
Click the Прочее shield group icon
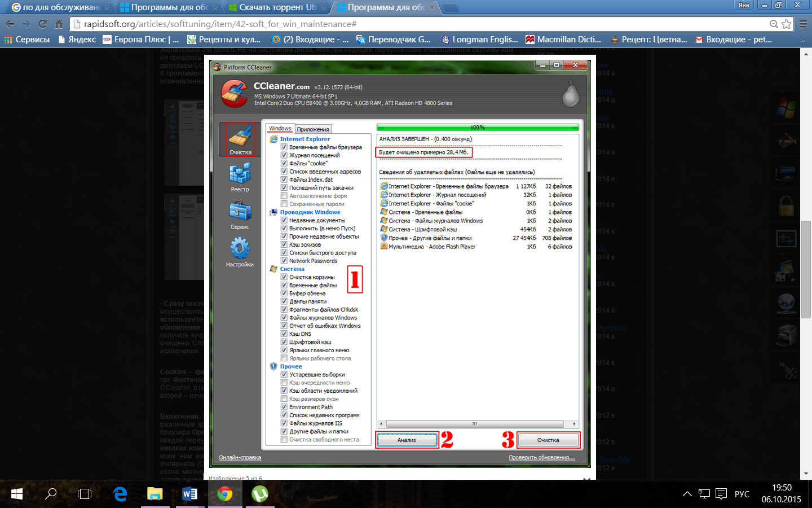coord(273,366)
